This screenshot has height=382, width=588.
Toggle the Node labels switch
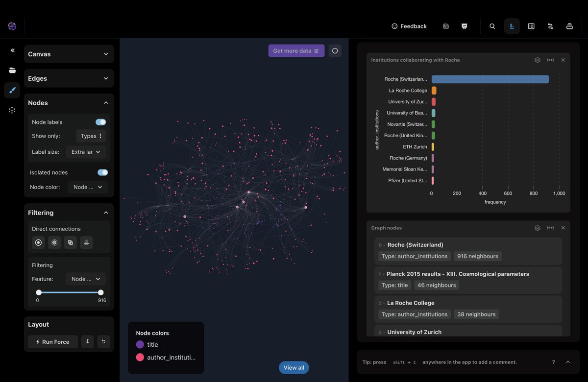coord(101,122)
